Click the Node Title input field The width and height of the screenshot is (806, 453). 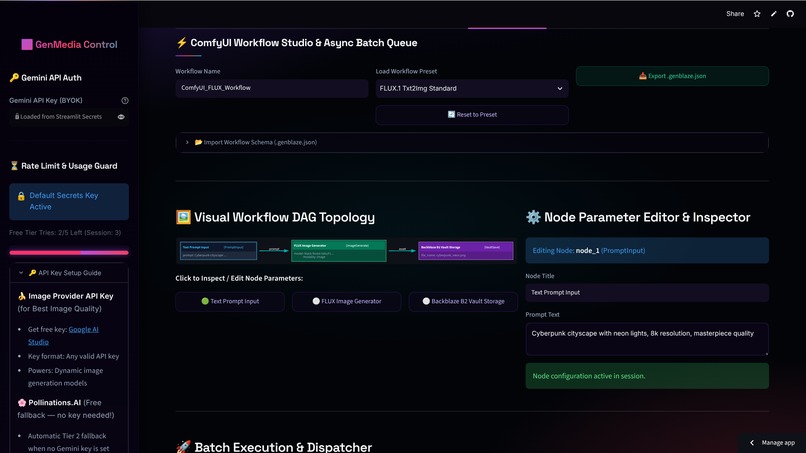click(x=647, y=293)
